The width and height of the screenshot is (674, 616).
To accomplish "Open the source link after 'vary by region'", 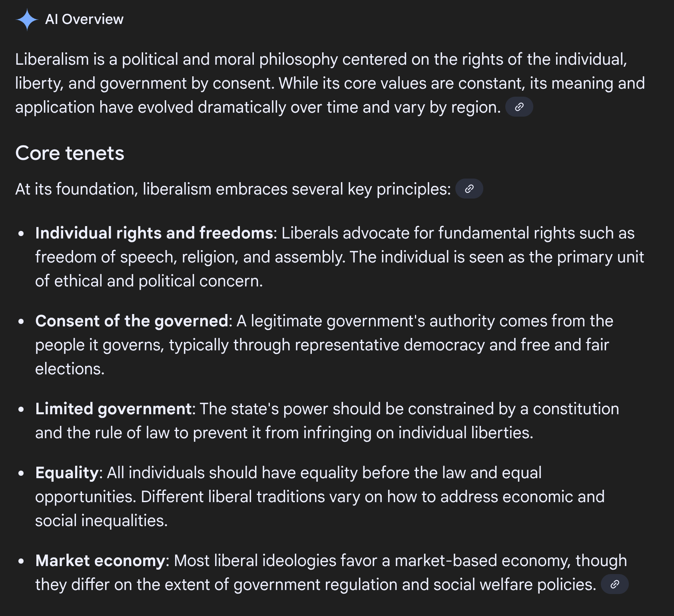I will (519, 107).
